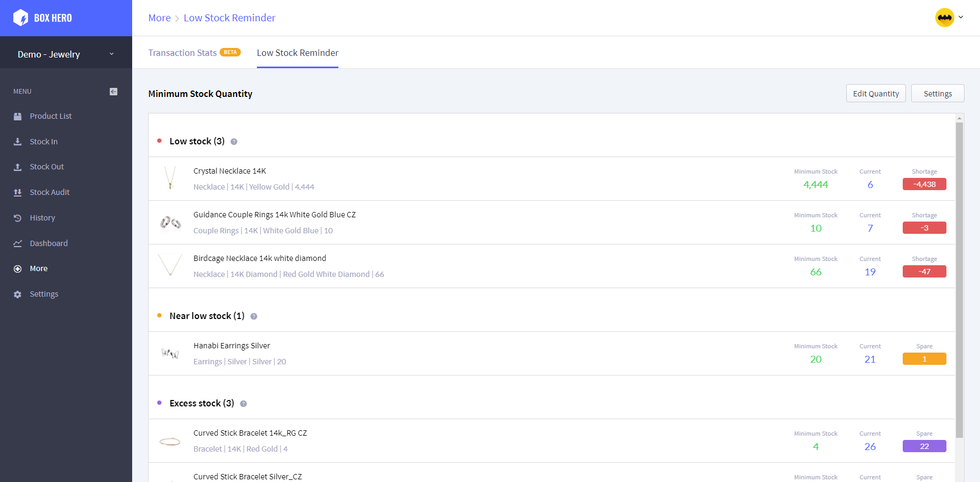The height and width of the screenshot is (482, 980).
Task: Click the Box Hero logo icon
Action: (x=20, y=18)
